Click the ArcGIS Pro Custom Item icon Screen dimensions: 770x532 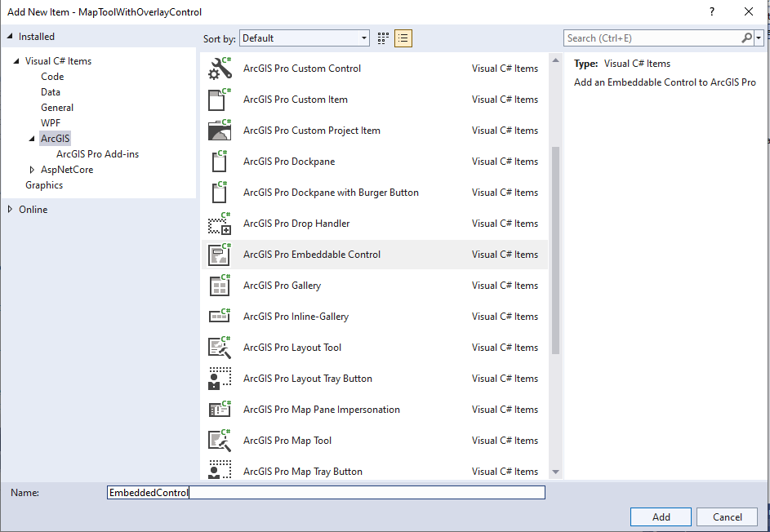(220, 99)
